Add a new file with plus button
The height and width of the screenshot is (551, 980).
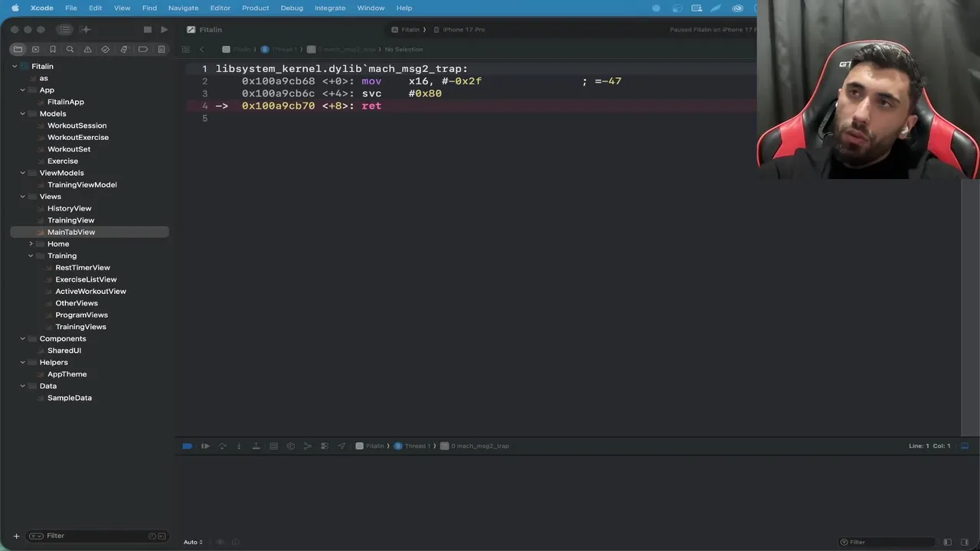(x=16, y=536)
